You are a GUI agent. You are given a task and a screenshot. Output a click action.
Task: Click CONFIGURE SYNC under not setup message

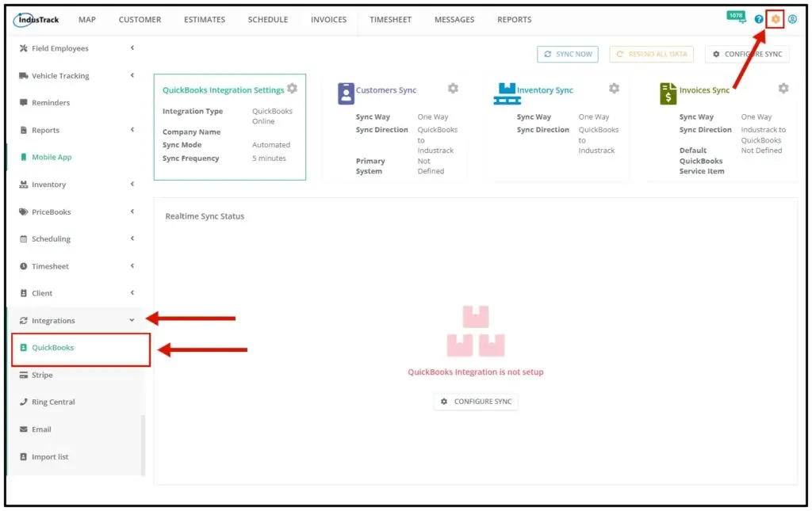coord(476,402)
